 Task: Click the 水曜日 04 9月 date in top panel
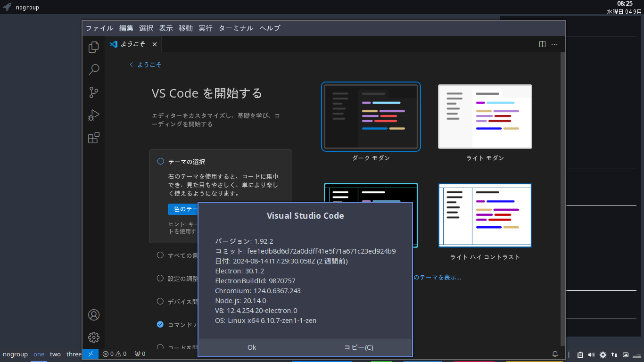[x=624, y=12]
